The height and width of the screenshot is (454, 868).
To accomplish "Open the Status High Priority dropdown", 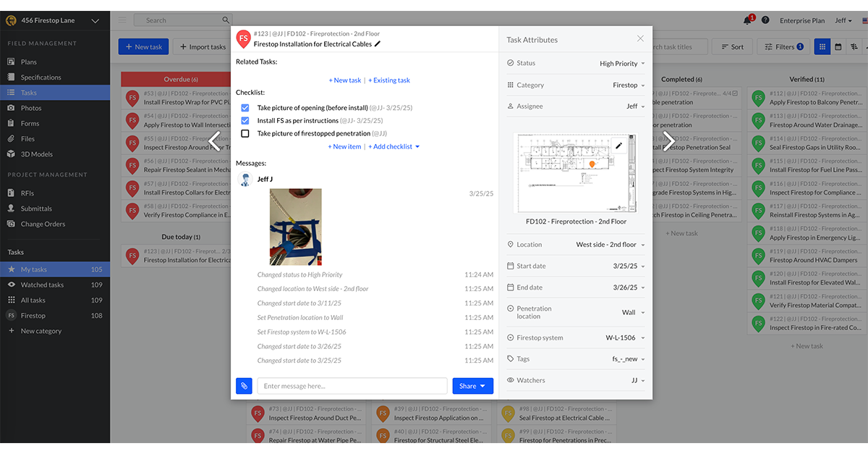I will click(x=622, y=64).
